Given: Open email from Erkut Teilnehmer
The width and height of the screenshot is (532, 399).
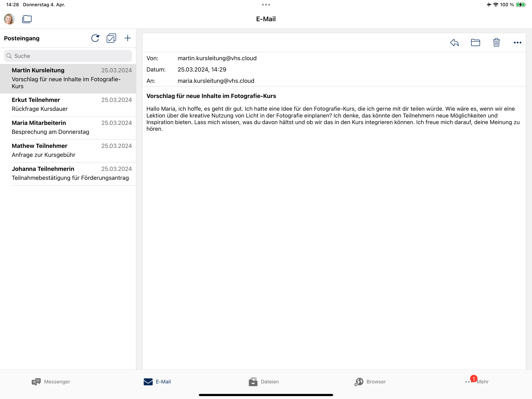Looking at the screenshot, I should (x=68, y=105).
